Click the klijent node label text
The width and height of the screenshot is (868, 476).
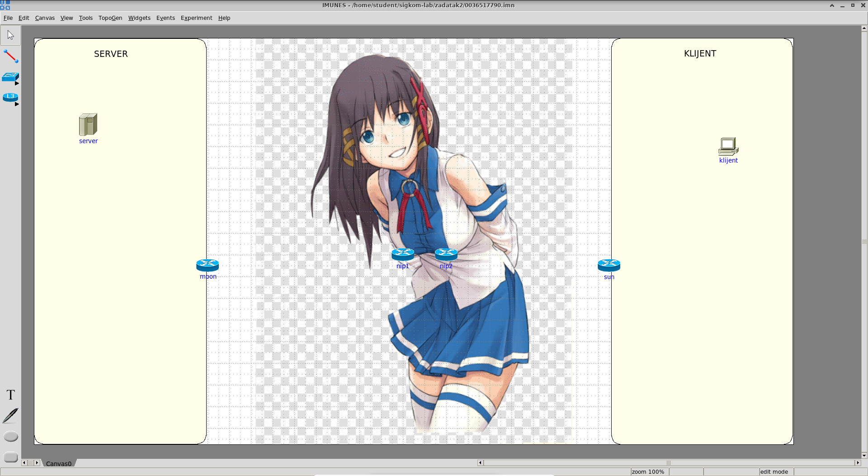point(728,160)
